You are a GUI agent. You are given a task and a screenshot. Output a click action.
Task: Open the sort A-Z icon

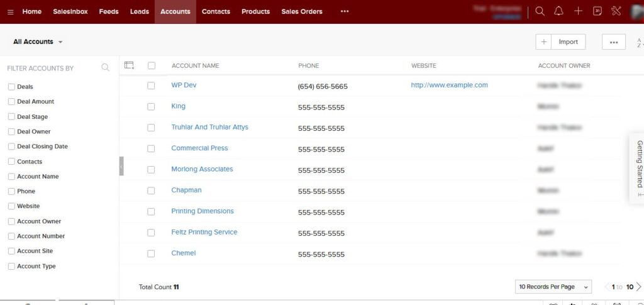point(640,42)
